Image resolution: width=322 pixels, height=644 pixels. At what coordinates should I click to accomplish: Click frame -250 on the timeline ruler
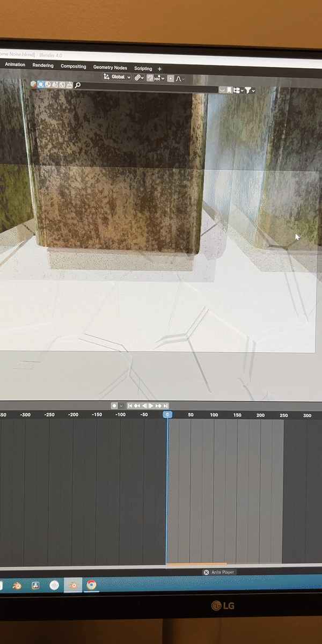point(49,415)
